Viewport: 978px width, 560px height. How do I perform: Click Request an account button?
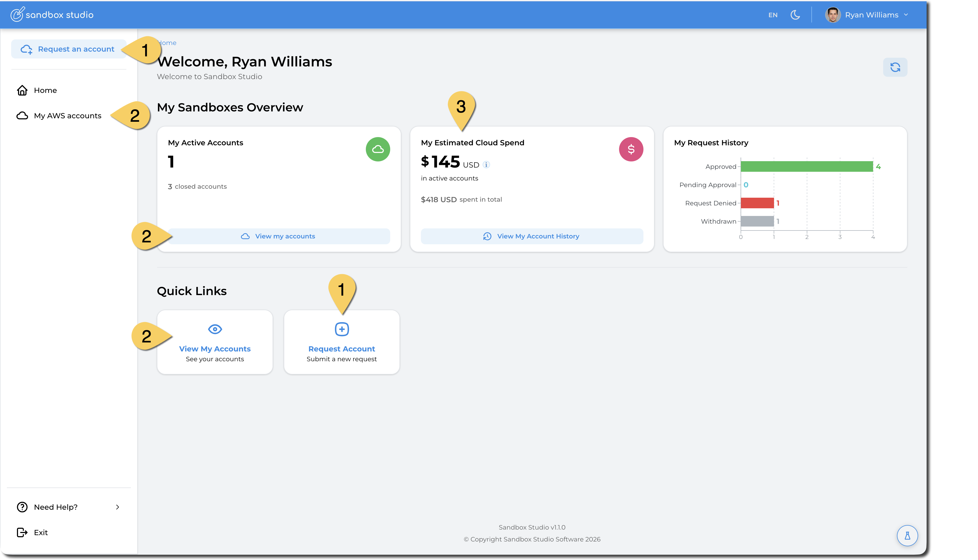coord(69,49)
